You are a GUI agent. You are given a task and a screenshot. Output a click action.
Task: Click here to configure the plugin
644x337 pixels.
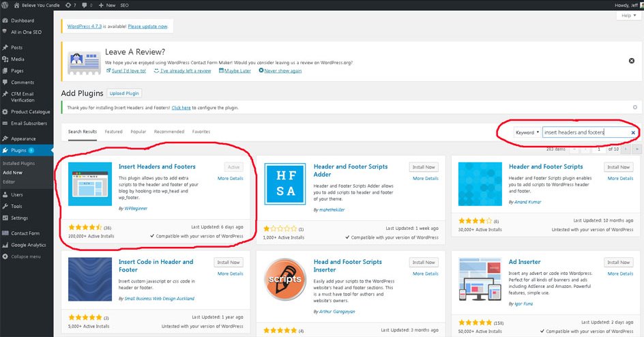pyautogui.click(x=181, y=108)
